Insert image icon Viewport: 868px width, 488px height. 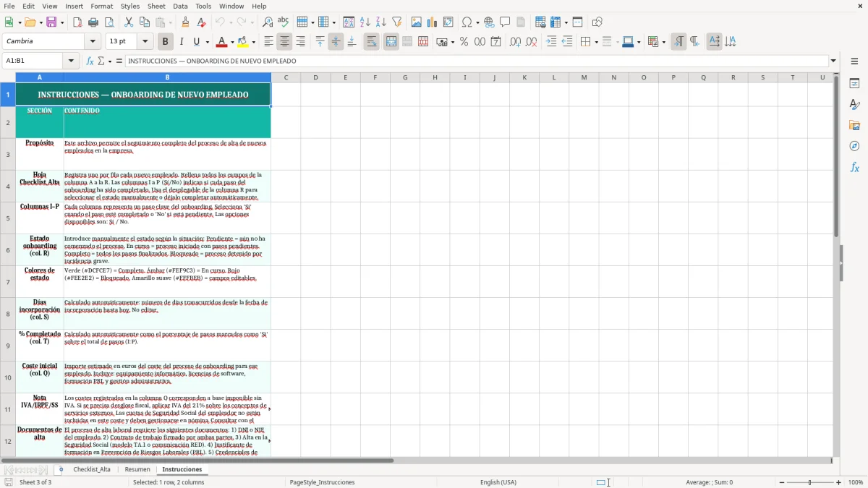tap(417, 22)
